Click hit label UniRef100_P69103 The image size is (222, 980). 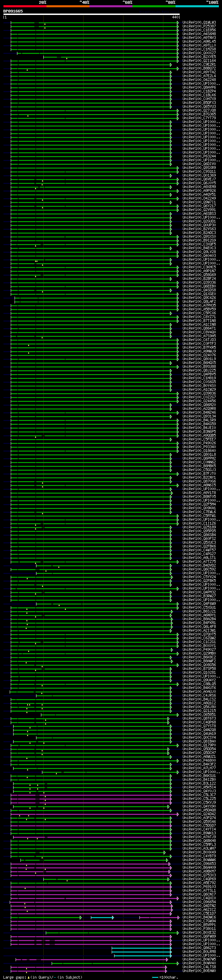coord(199,887)
